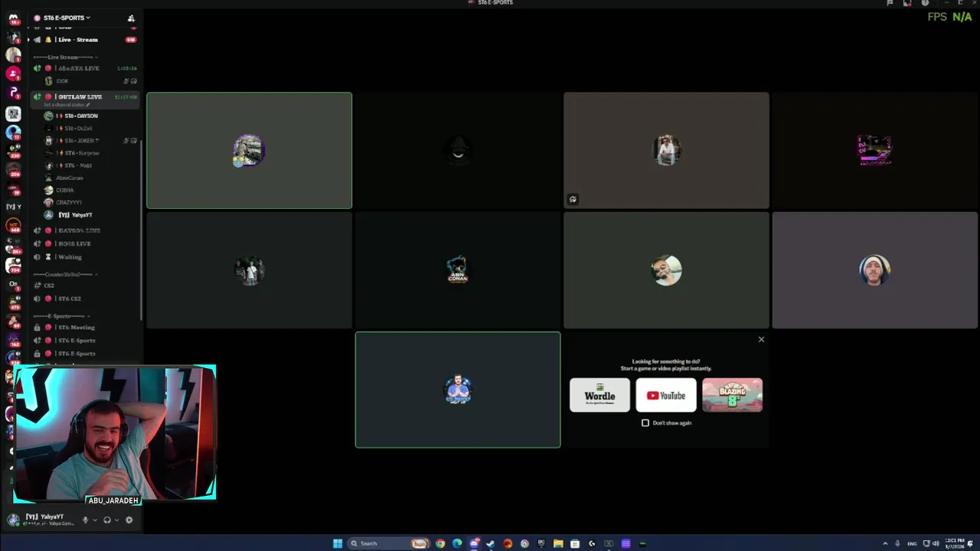The width and height of the screenshot is (980, 551).
Task: Show hidden system tray icons
Action: [x=885, y=543]
